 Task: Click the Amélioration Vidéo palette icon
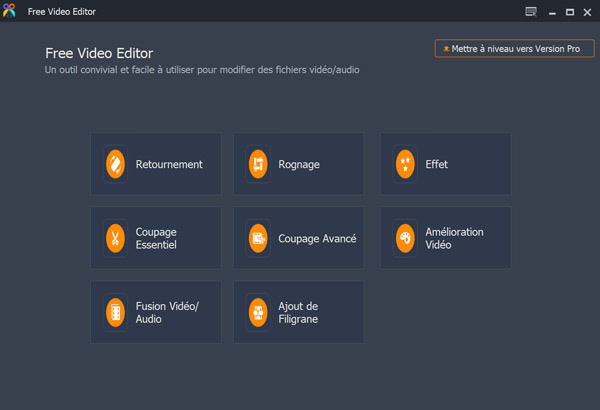(x=405, y=238)
